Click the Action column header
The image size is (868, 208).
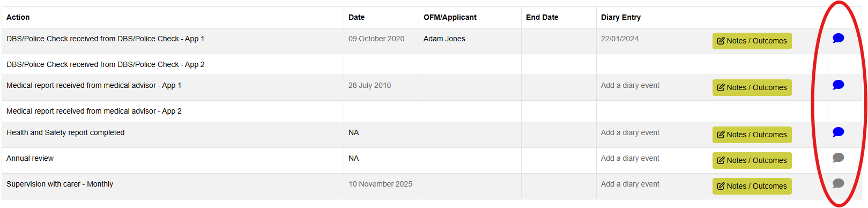pos(18,17)
